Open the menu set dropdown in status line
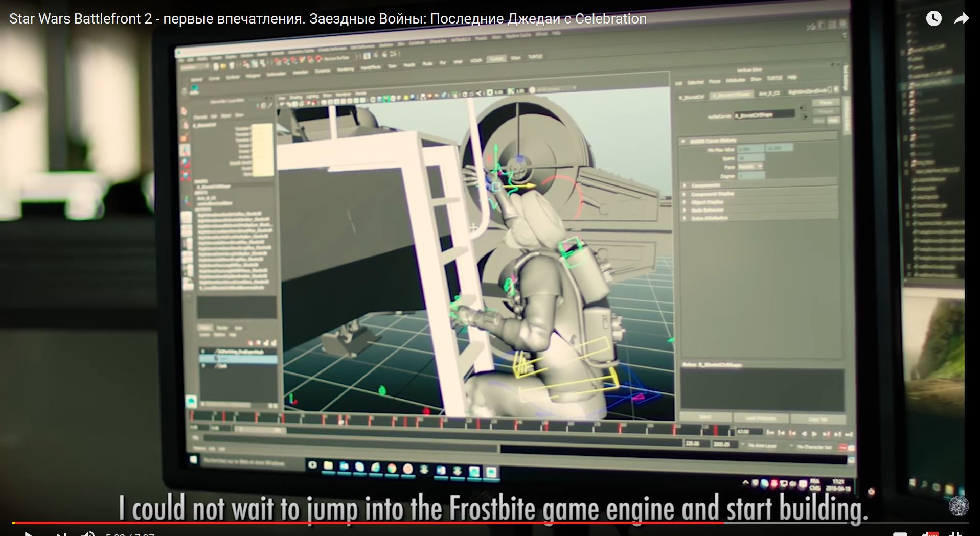 (194, 67)
